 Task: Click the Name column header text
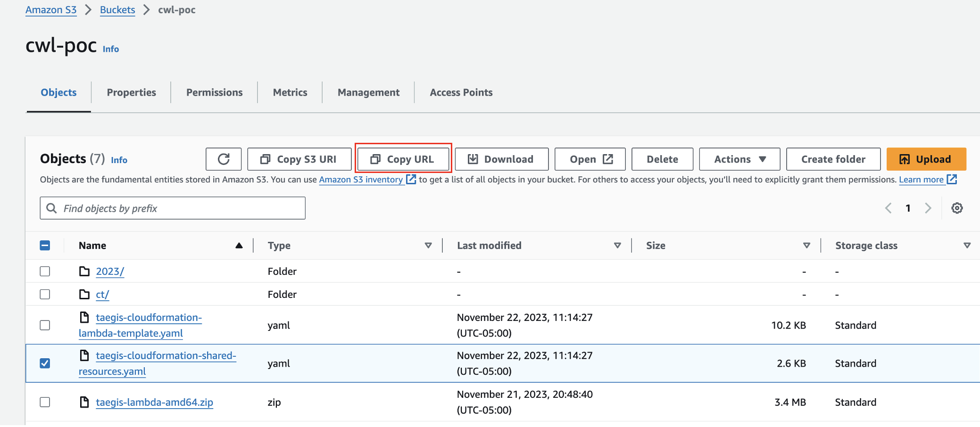tap(92, 246)
